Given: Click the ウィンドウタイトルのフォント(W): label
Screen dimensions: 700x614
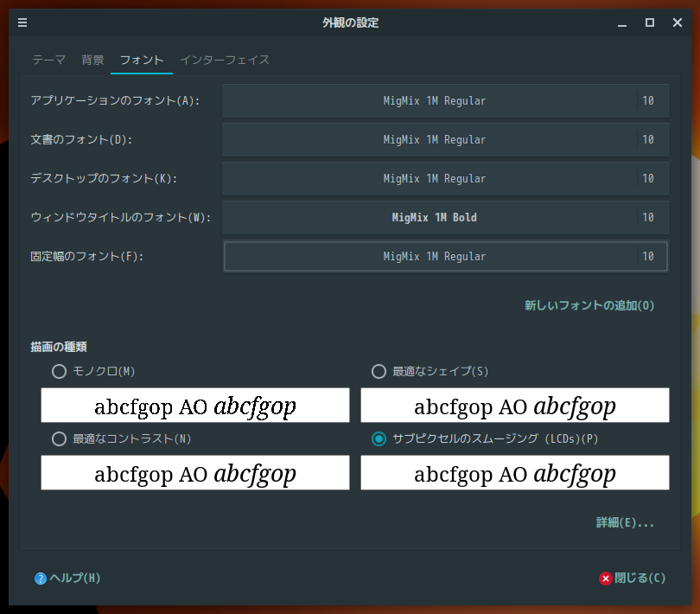Looking at the screenshot, I should (120, 218).
